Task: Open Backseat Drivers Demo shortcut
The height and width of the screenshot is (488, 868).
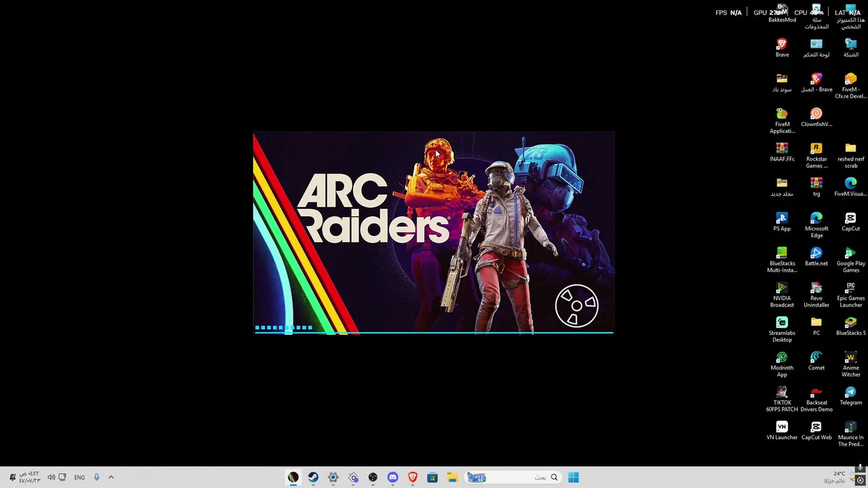Action: tap(816, 399)
